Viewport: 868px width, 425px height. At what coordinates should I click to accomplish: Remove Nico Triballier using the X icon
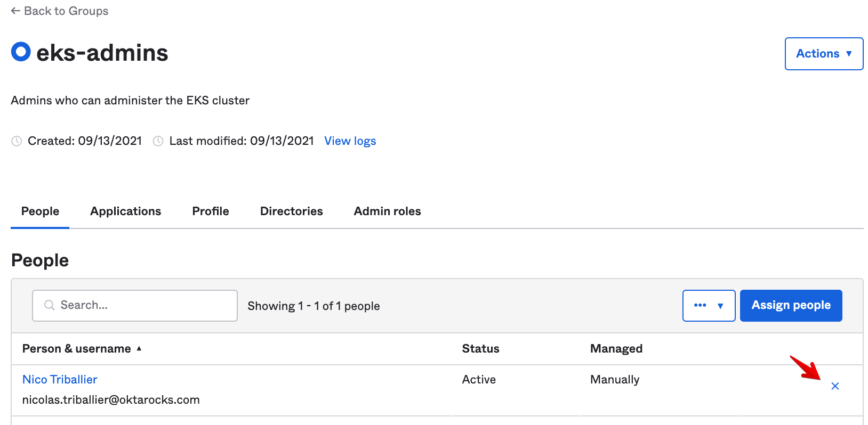[835, 386]
